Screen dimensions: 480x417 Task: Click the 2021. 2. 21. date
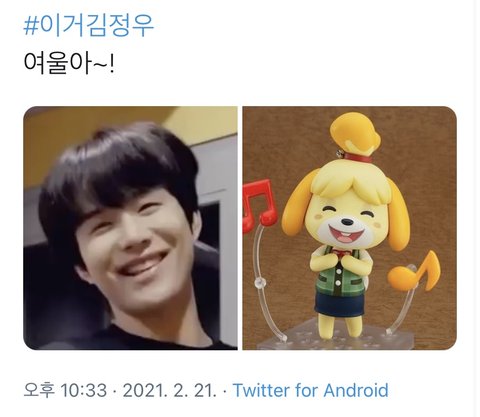pyautogui.click(x=170, y=390)
